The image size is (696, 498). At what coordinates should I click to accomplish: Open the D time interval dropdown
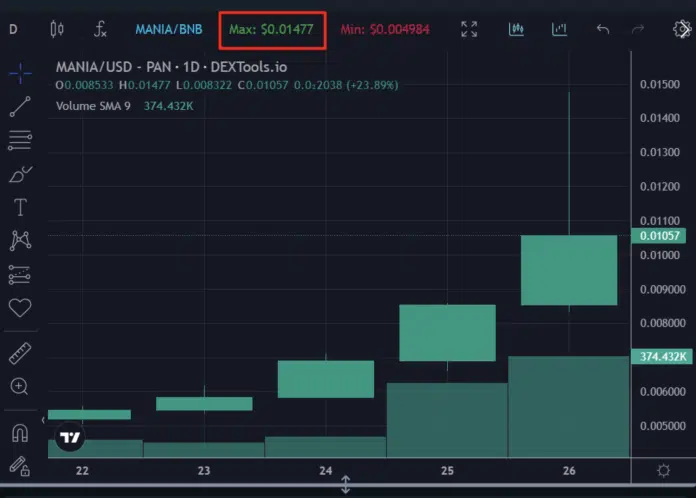pos(14,29)
